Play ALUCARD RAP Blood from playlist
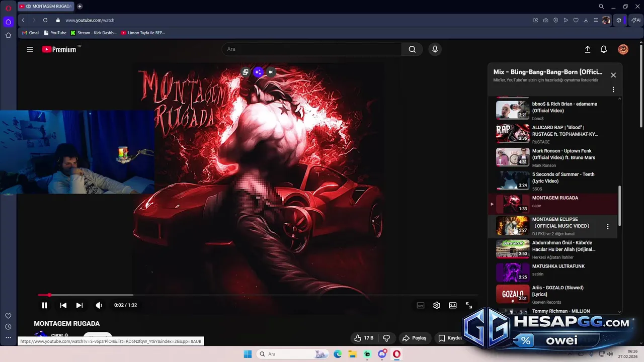Image resolution: width=644 pixels, height=362 pixels. point(553,134)
